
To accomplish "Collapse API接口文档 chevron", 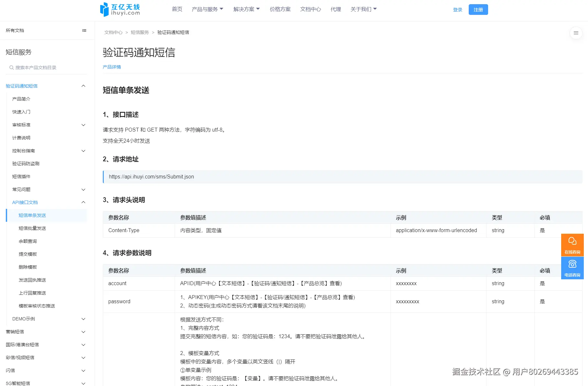I will tap(83, 202).
